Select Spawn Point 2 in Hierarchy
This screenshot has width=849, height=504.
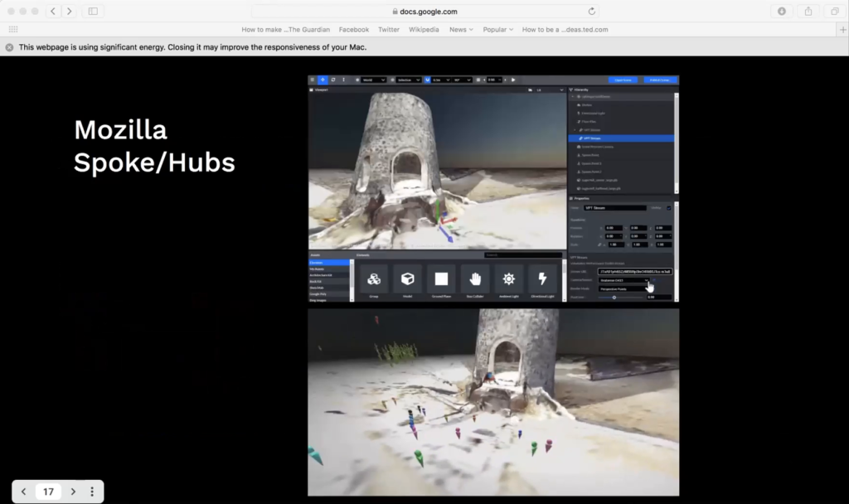tap(622, 172)
